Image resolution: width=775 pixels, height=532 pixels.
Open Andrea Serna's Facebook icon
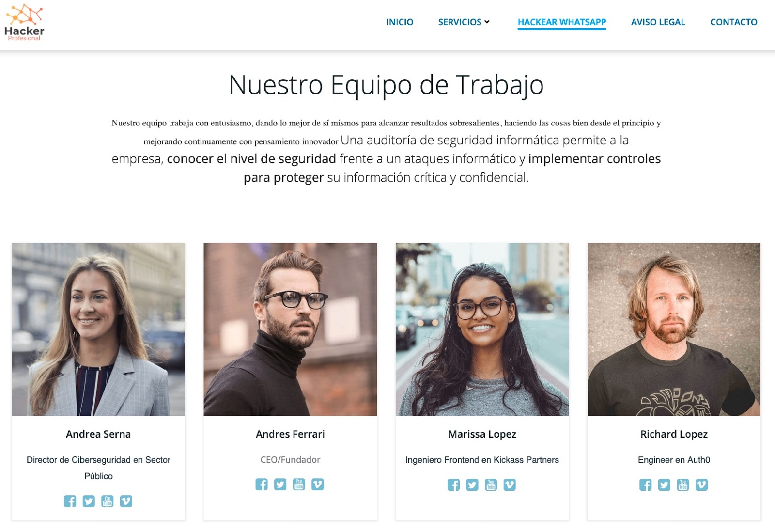click(70, 501)
